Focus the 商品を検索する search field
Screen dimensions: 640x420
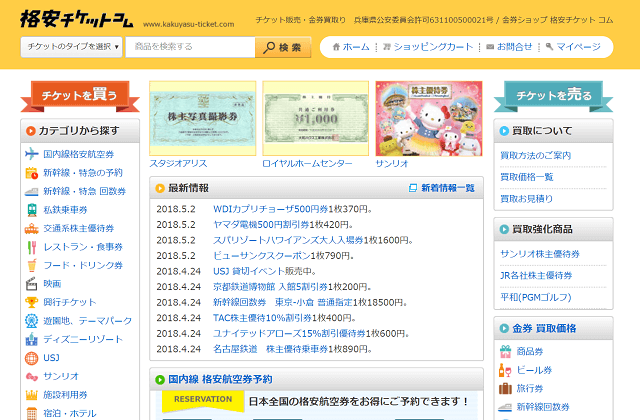190,47
